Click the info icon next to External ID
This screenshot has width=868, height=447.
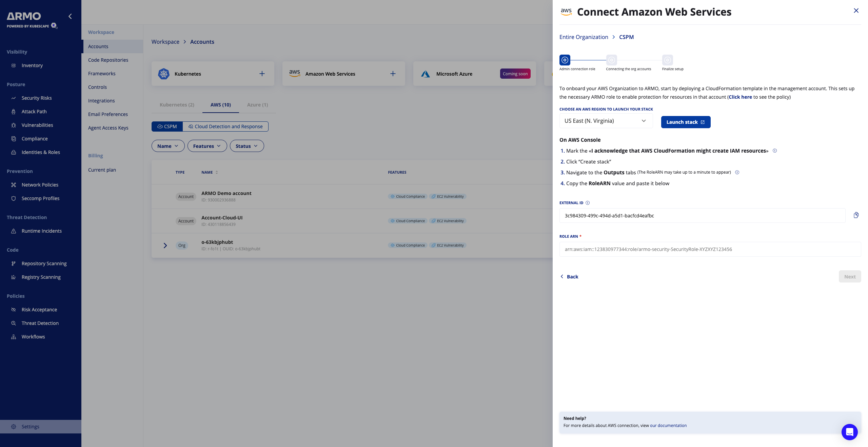(x=588, y=203)
